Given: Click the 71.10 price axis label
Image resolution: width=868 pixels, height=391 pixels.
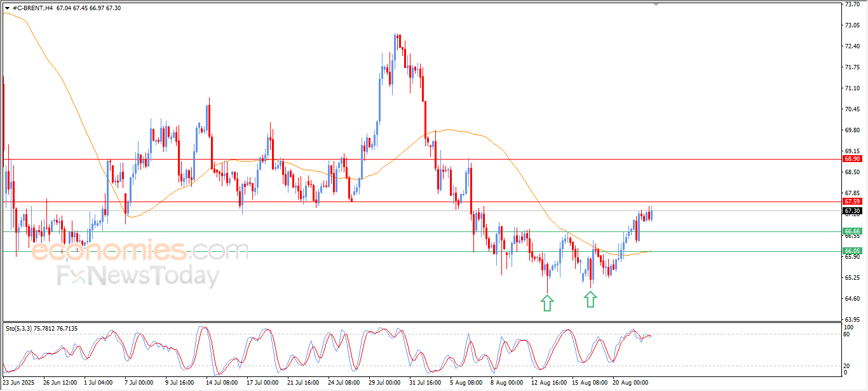Looking at the screenshot, I should 852,88.
